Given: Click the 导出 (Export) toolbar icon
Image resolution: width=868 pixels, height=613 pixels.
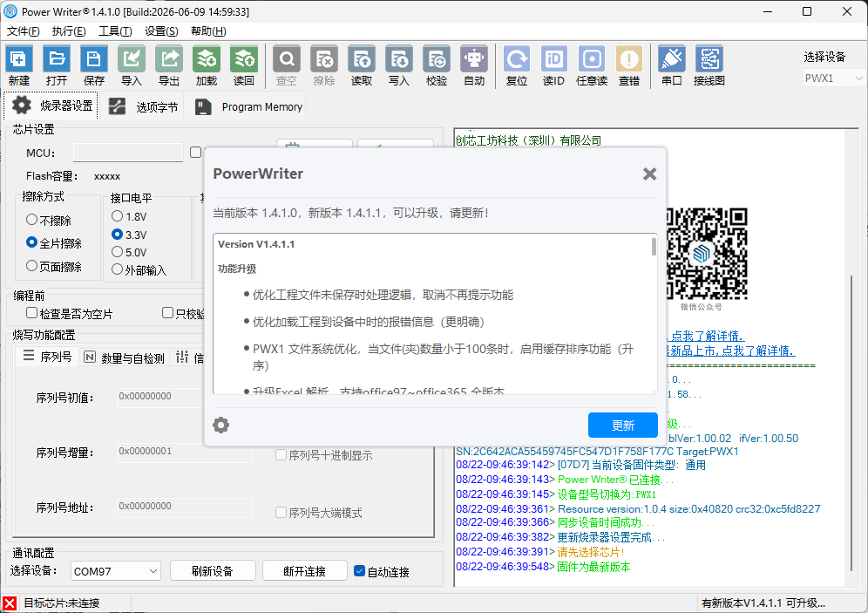Looking at the screenshot, I should point(169,65).
